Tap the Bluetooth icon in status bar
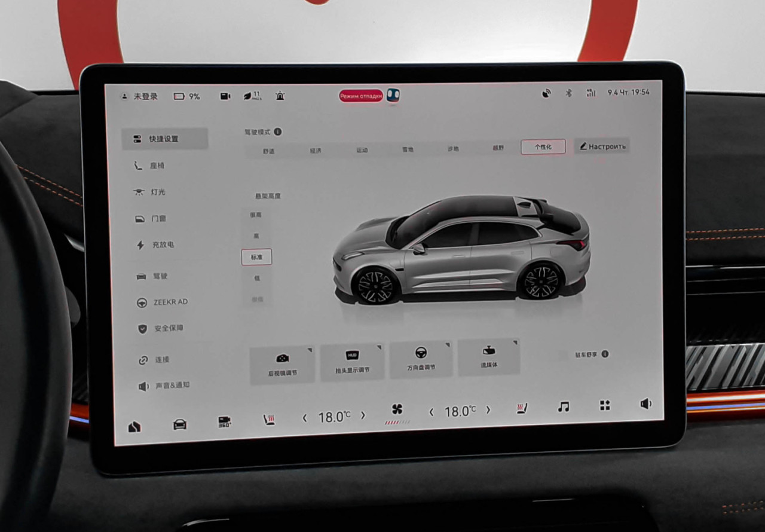 point(569,93)
